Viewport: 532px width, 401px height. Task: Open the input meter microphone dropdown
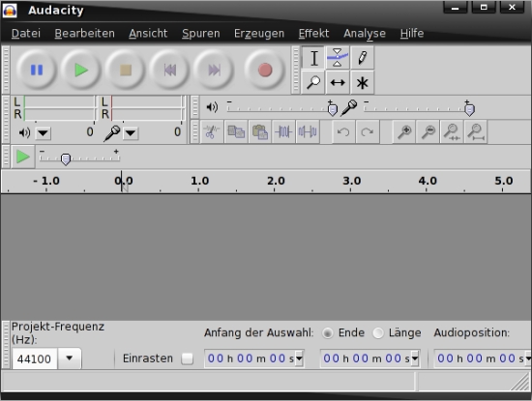pos(131,133)
